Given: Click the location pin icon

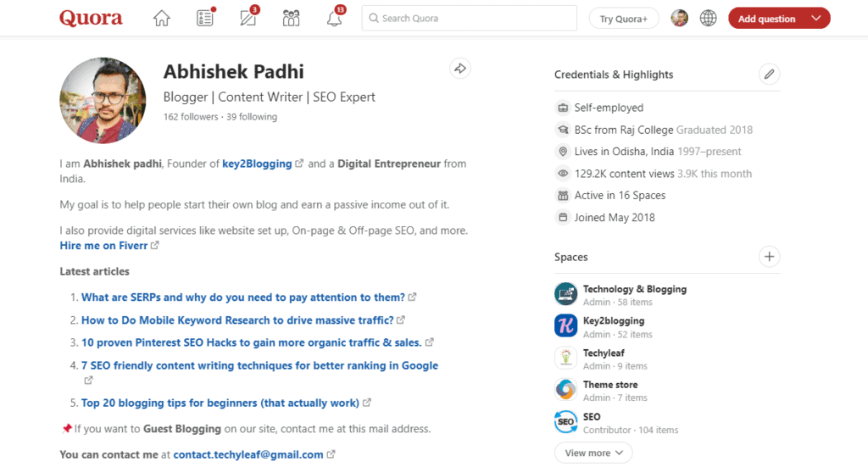Looking at the screenshot, I should coord(563,152).
